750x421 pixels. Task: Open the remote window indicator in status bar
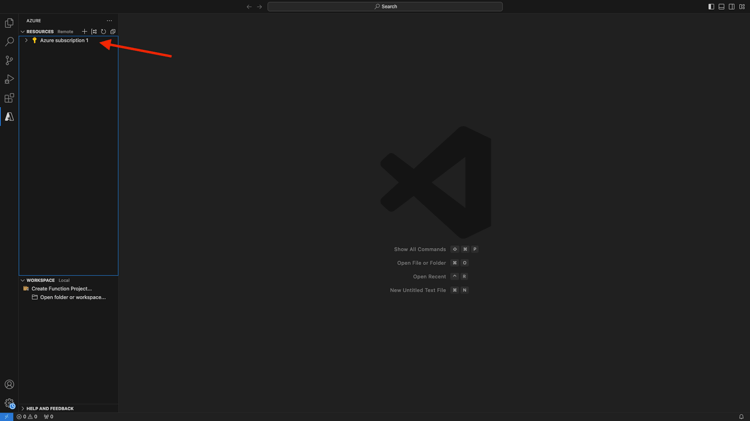point(6,417)
